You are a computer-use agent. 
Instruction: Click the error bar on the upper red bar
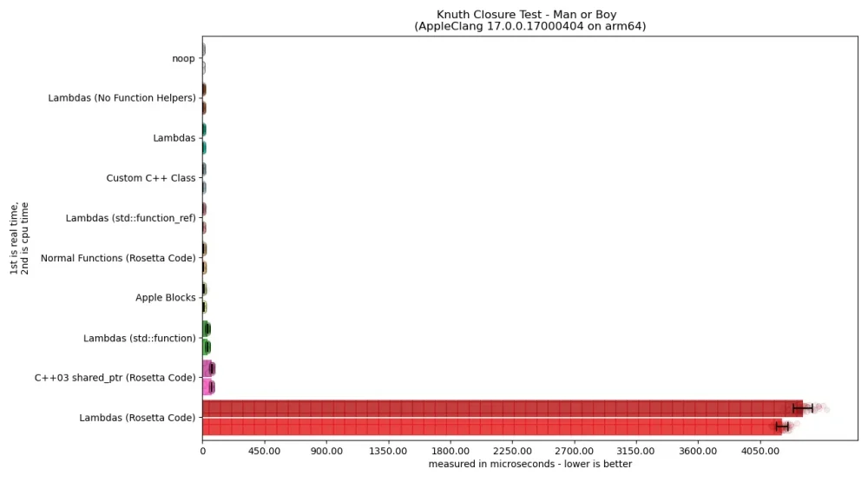point(803,408)
